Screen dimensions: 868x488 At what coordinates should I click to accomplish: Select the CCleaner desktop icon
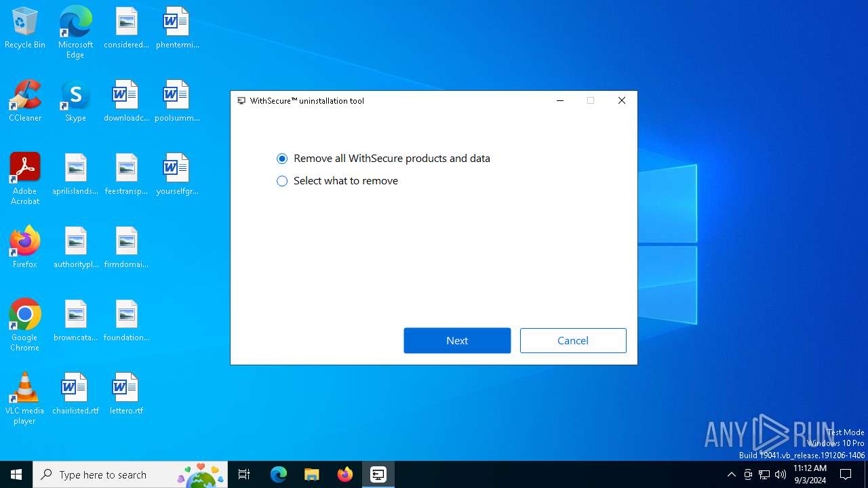coord(25,101)
